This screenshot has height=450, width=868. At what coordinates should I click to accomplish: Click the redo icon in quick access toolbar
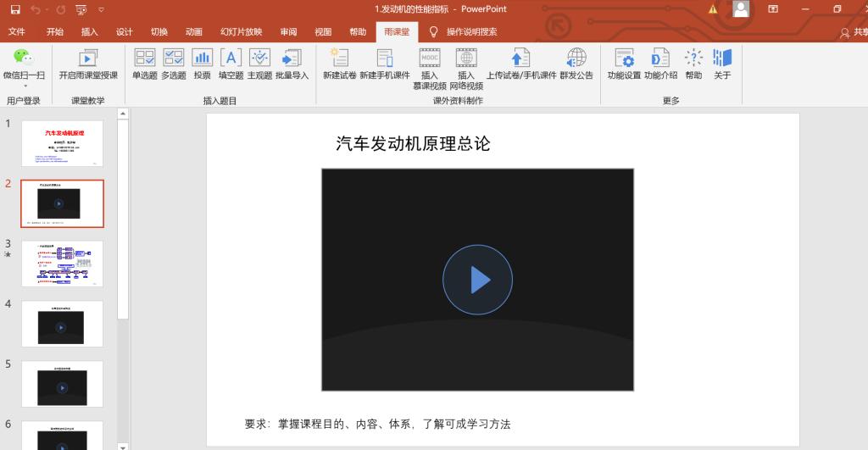[61, 9]
